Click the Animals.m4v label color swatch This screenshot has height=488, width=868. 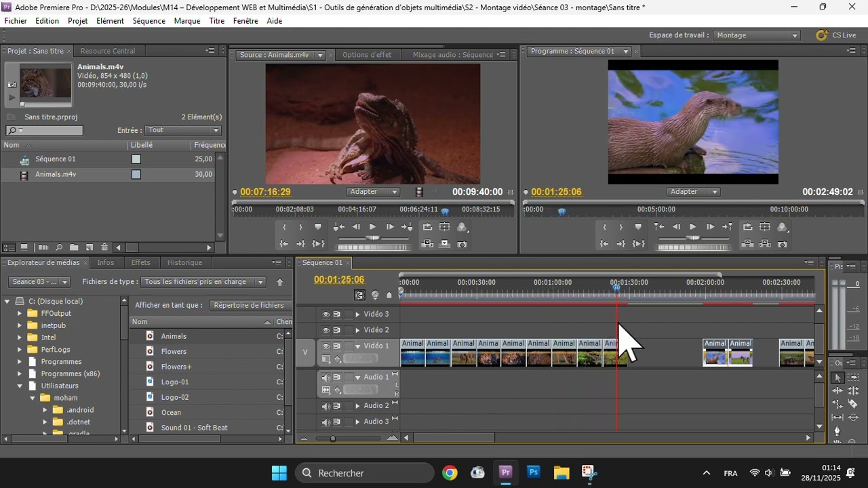coord(136,174)
